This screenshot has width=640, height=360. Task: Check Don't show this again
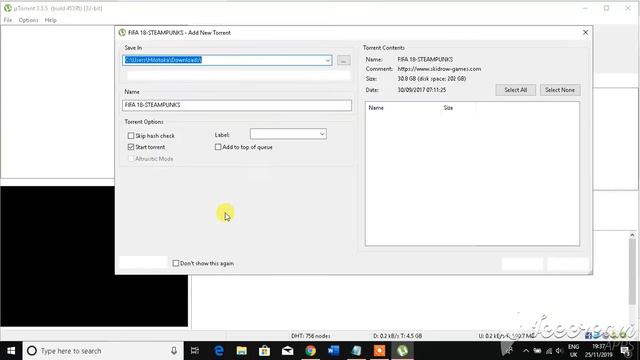click(176, 263)
